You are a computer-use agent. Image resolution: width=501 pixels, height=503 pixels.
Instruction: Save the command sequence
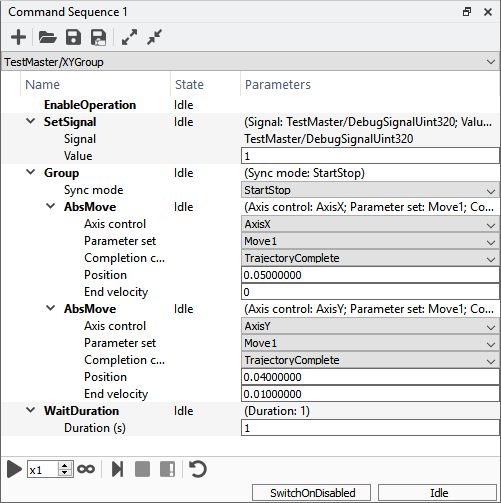(x=73, y=37)
